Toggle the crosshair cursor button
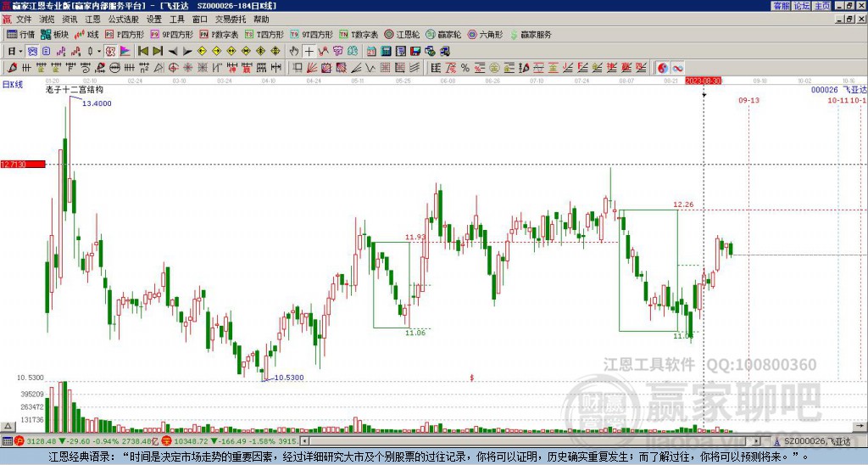Image resolution: width=868 pixels, height=465 pixels. [x=309, y=51]
